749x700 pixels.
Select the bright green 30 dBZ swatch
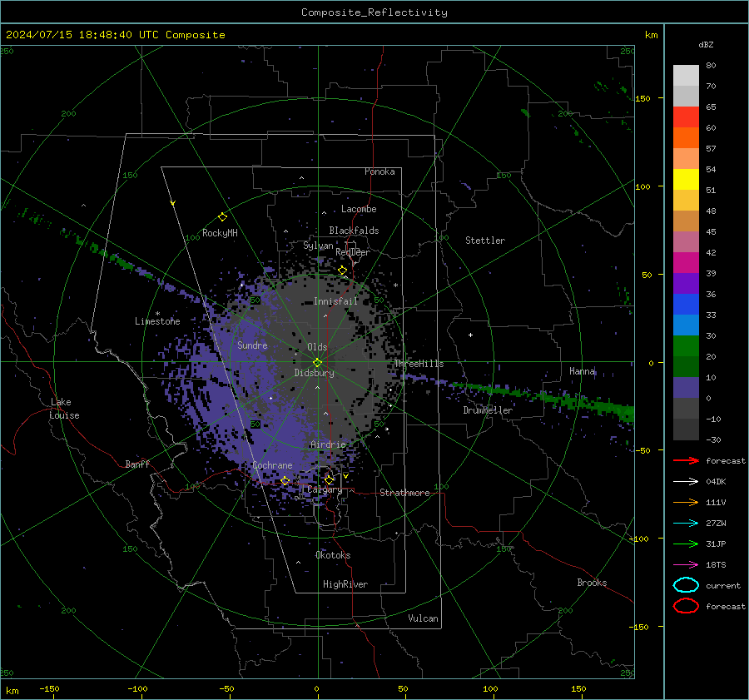(686, 345)
